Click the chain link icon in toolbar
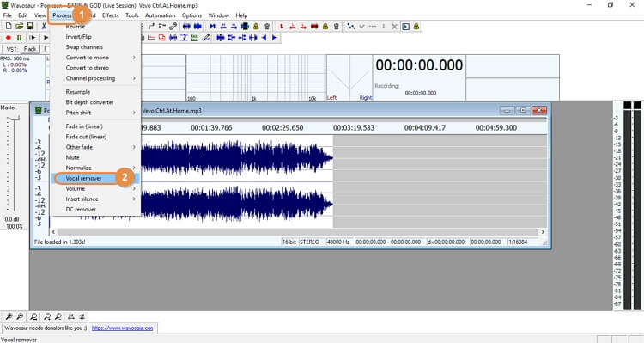The width and height of the screenshot is (644, 343). click(x=173, y=26)
